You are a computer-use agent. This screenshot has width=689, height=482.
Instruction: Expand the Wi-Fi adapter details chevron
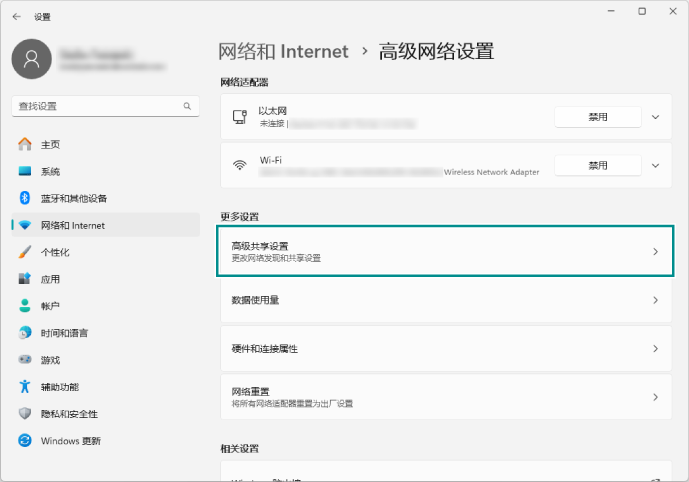pyautogui.click(x=656, y=165)
